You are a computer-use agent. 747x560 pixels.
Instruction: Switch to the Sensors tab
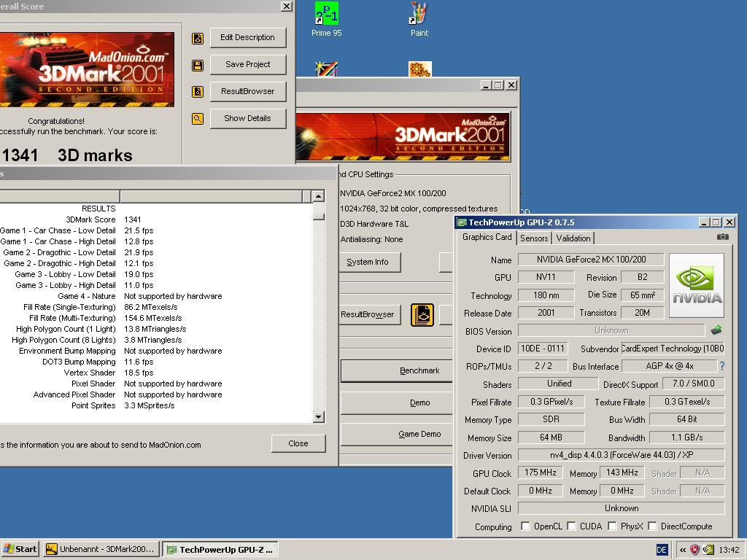click(534, 238)
